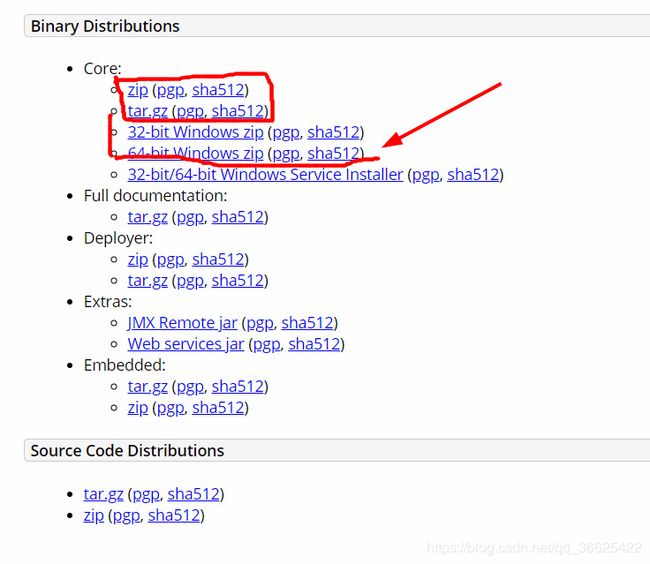Open sha512 for Full documentation tar.gz
The image size is (650, 564).
pos(238,217)
